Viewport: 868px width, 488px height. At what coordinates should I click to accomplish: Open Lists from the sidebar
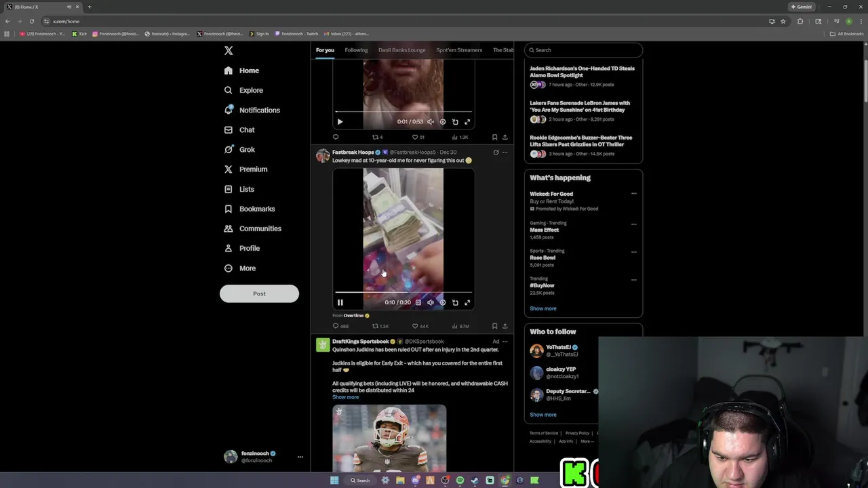click(239, 189)
